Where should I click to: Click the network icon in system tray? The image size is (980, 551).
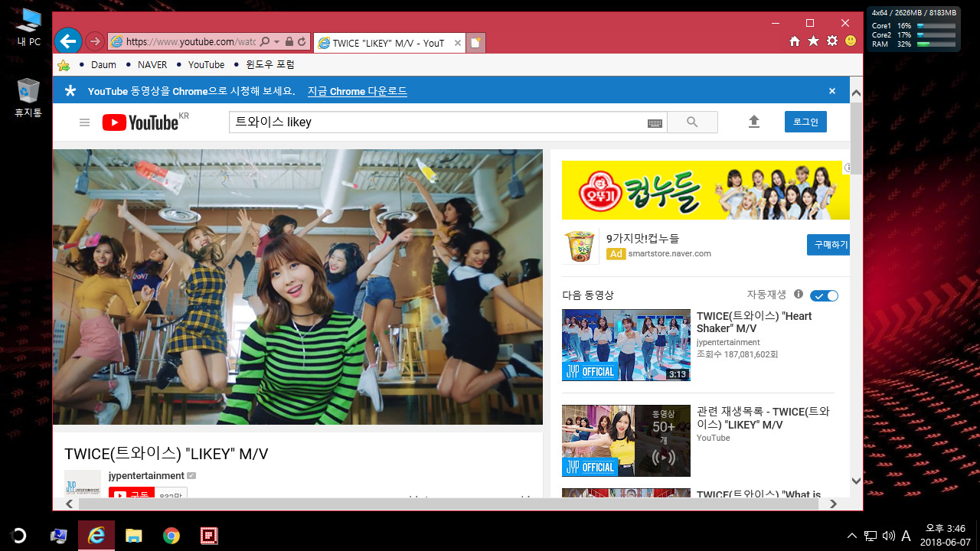(x=871, y=536)
